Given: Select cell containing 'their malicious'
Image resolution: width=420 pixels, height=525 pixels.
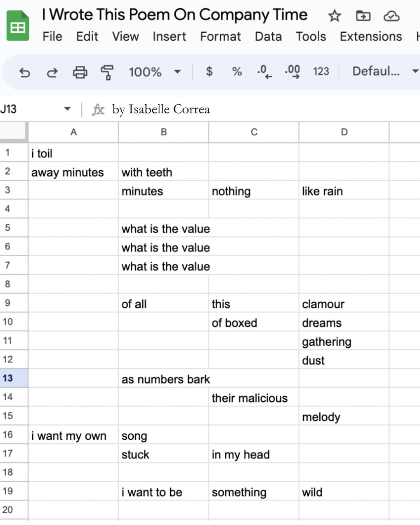Looking at the screenshot, I should click(254, 397).
